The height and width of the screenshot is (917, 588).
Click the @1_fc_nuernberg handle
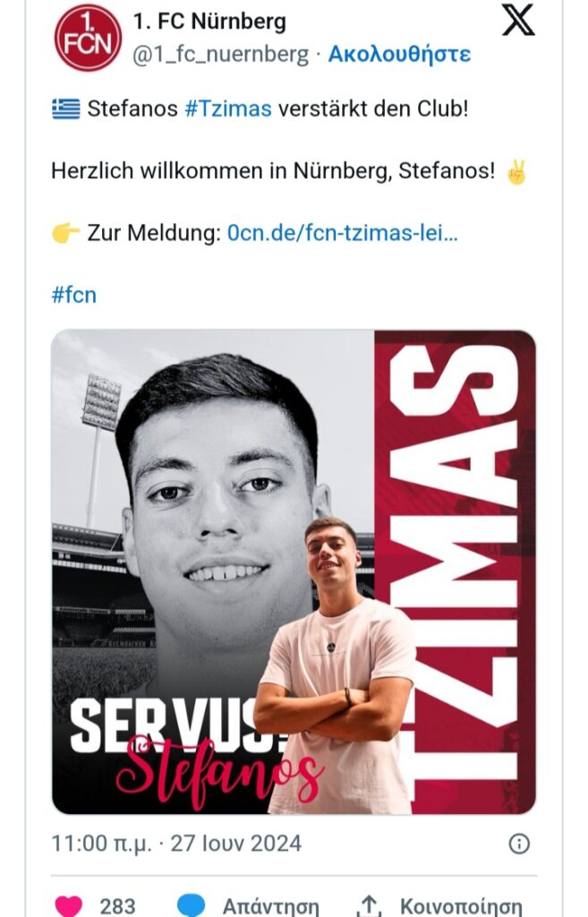[220, 54]
